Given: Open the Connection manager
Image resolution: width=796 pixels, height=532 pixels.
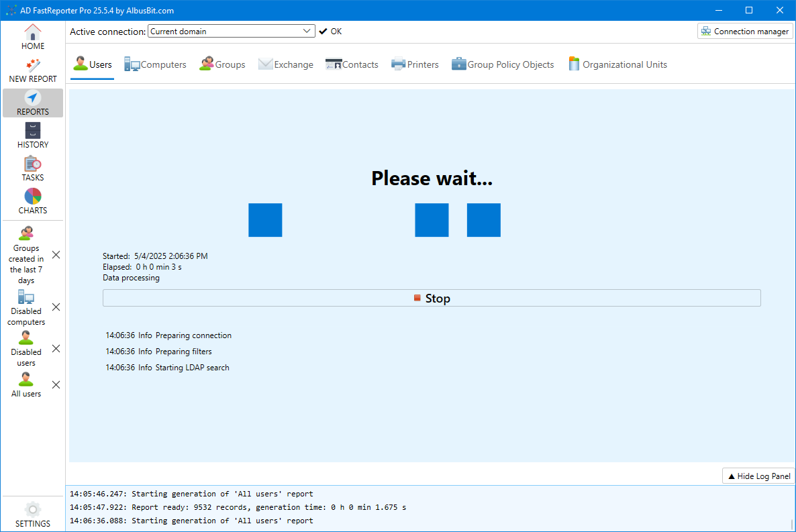Looking at the screenshot, I should pos(745,31).
